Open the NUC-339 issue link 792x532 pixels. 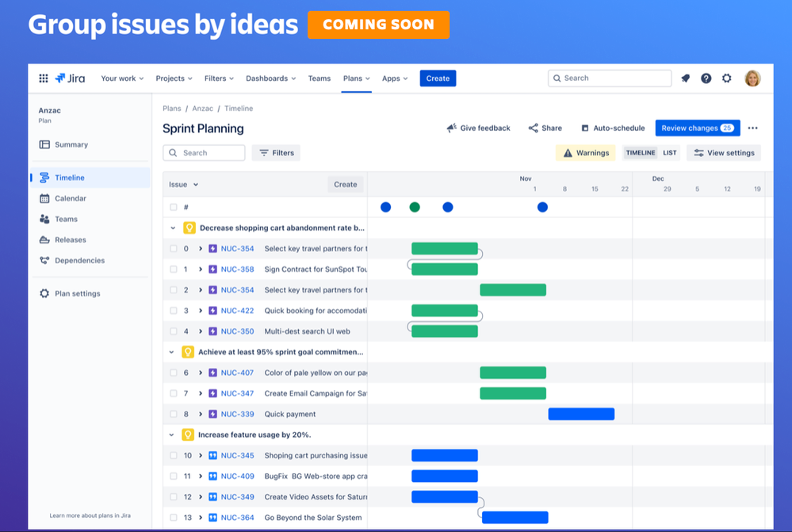pos(237,415)
